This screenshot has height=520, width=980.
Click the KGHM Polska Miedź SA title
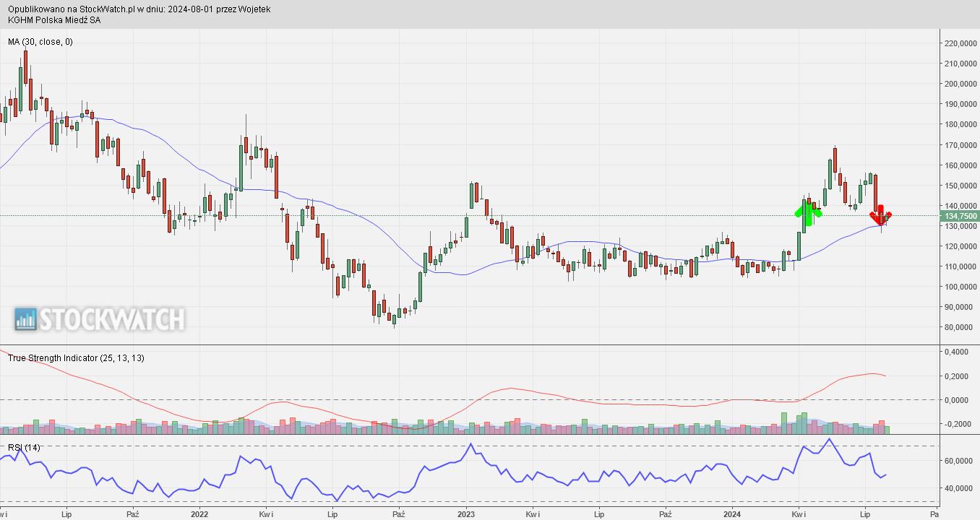click(x=54, y=20)
